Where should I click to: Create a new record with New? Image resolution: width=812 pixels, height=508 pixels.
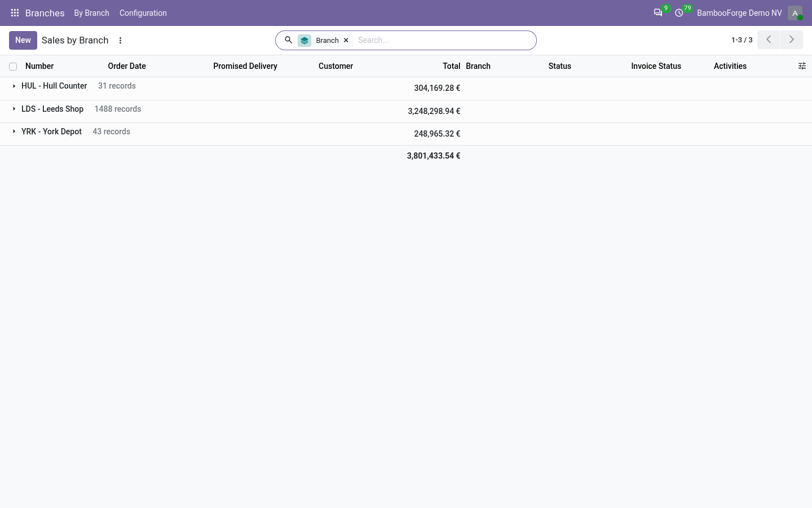[23, 40]
